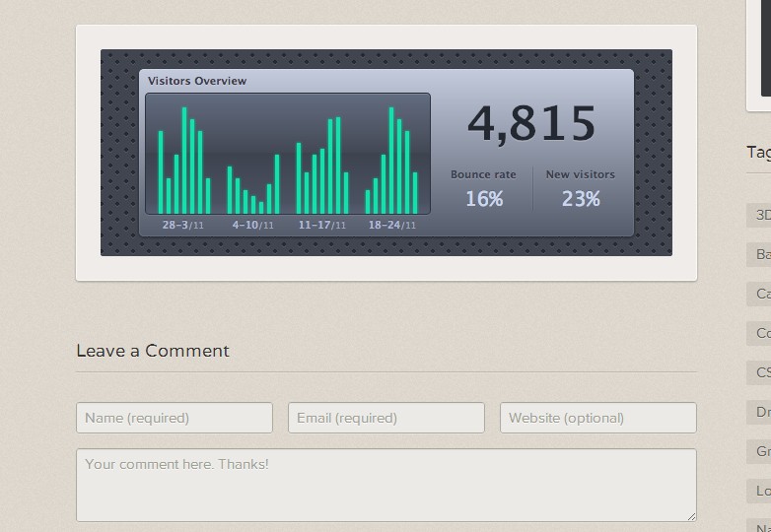Image resolution: width=771 pixels, height=532 pixels.
Task: Click the New visitors 23% stat
Action: tap(580, 188)
